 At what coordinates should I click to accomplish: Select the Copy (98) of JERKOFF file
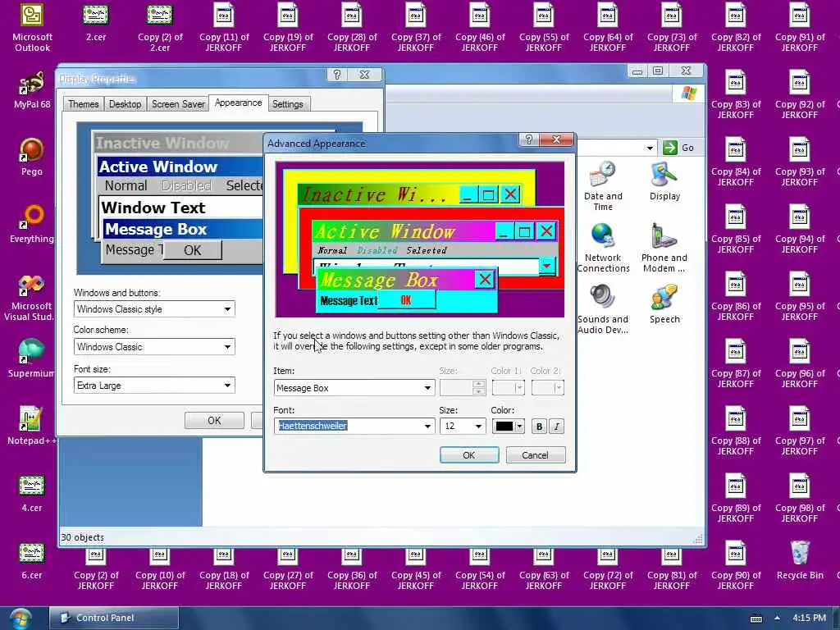pyautogui.click(x=799, y=498)
